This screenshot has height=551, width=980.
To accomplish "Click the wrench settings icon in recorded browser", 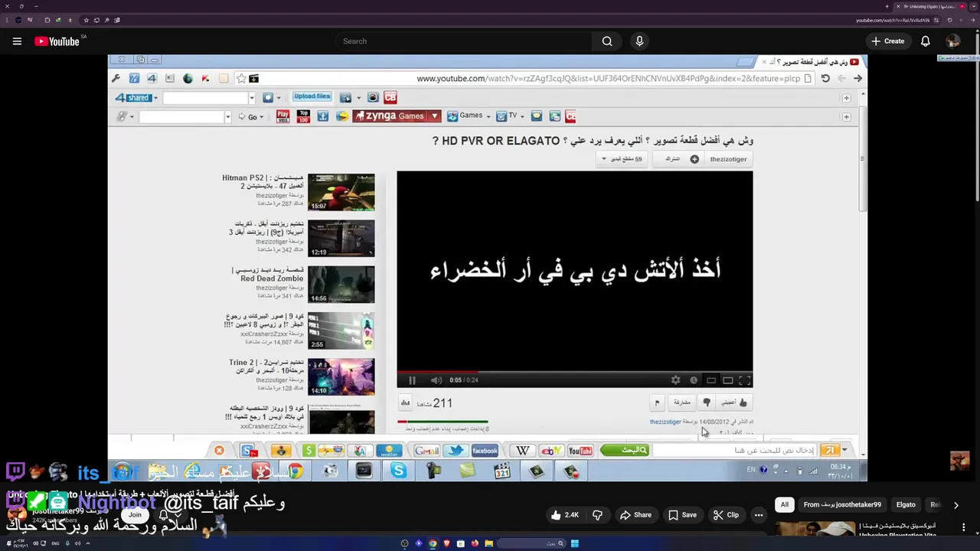I will [x=116, y=78].
